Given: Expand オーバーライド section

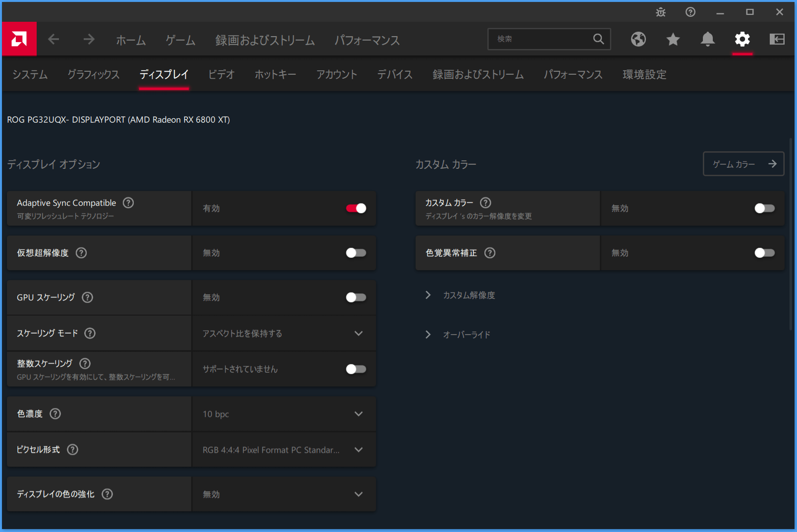Looking at the screenshot, I should [457, 335].
